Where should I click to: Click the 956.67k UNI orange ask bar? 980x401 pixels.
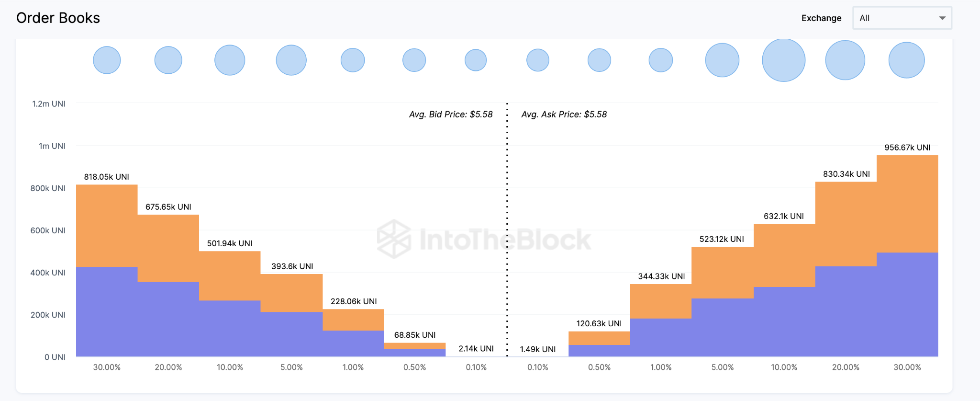coord(907,204)
